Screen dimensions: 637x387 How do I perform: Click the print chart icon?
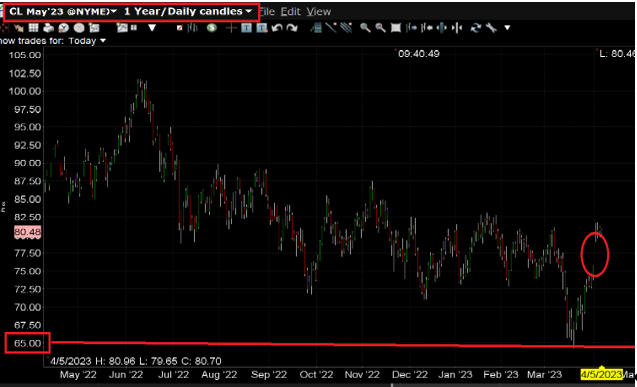coord(48,28)
